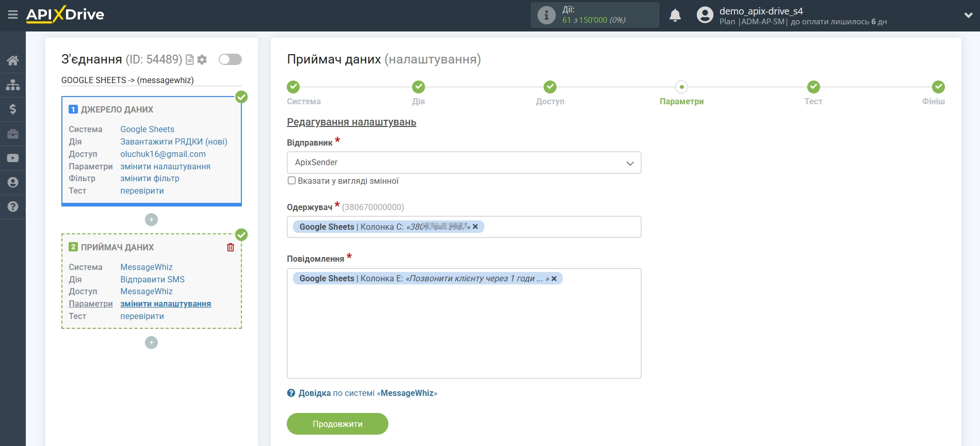Image resolution: width=980 pixels, height=446 pixels.
Task: Open the help question icon in sidebar
Action: coord(13,206)
